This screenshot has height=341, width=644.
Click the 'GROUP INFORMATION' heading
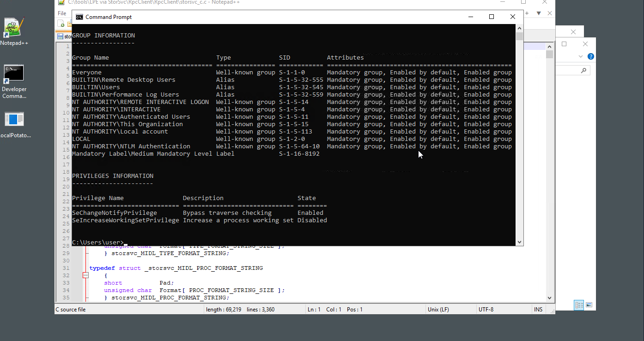pos(103,36)
